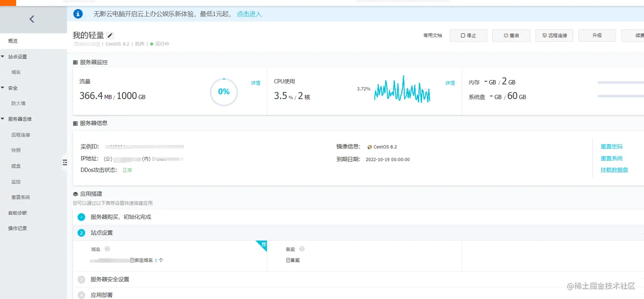644x299 pixels.
Task: Click the step 4 number badge
Action: (81, 295)
